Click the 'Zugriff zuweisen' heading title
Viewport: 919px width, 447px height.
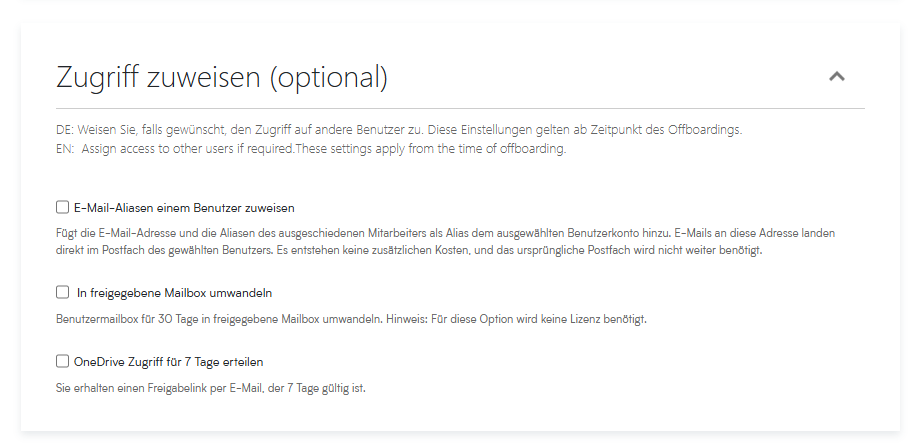tap(160, 77)
